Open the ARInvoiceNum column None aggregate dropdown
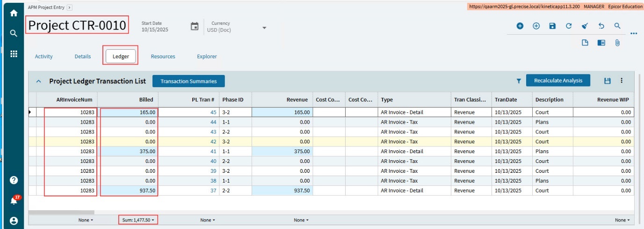This screenshot has width=644, height=229. 86,220
